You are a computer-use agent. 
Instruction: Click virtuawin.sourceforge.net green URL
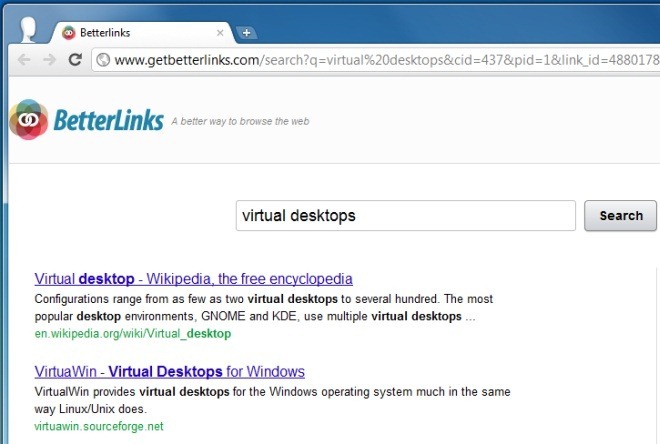pos(99,426)
